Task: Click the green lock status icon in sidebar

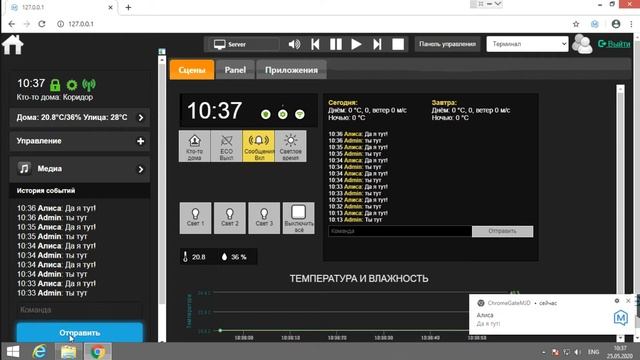Action: pos(55,85)
